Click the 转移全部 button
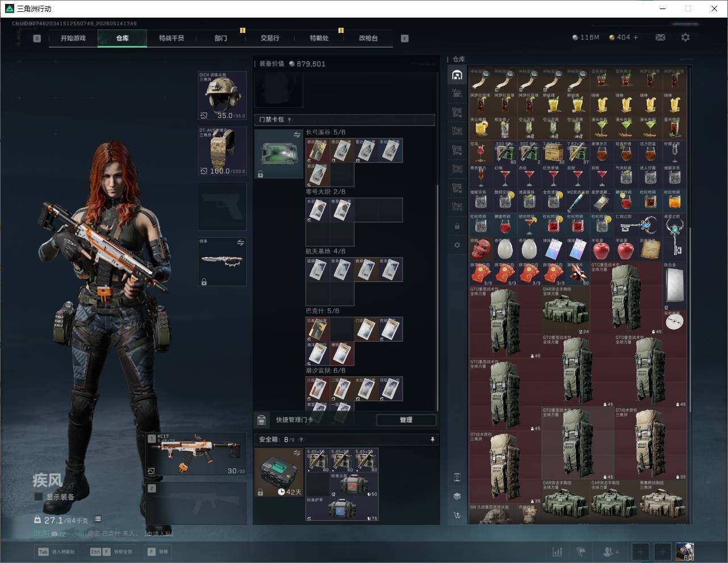728x563 pixels. (111, 552)
